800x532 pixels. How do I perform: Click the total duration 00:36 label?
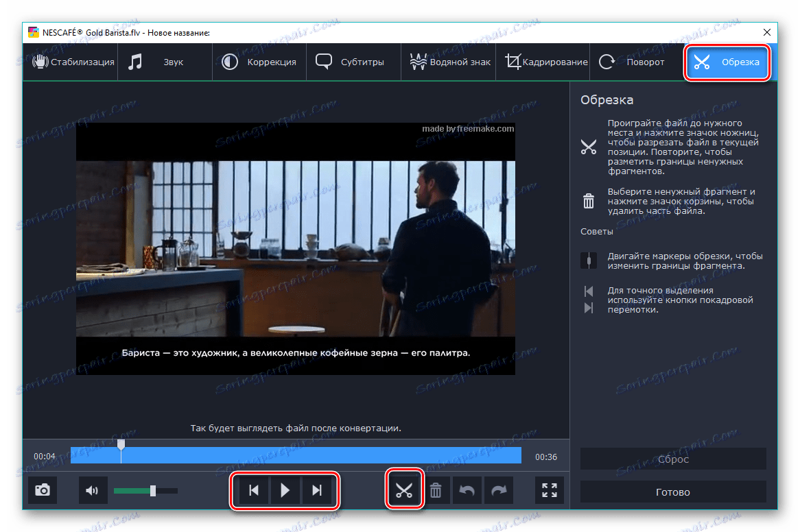point(546,457)
